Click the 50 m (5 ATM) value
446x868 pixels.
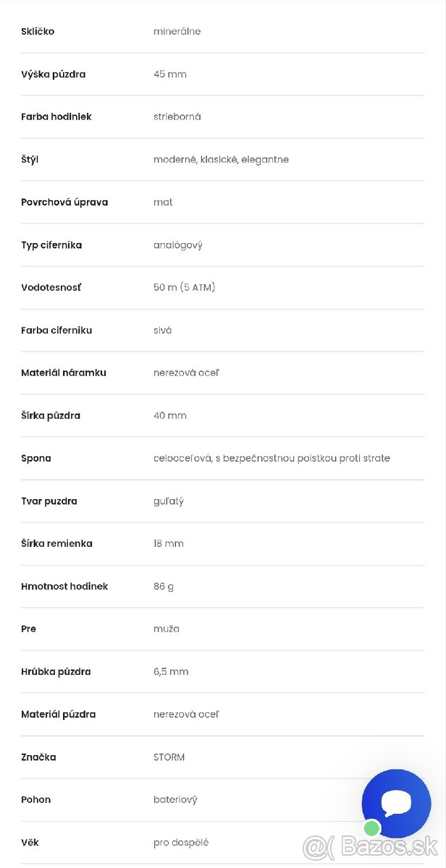(185, 288)
